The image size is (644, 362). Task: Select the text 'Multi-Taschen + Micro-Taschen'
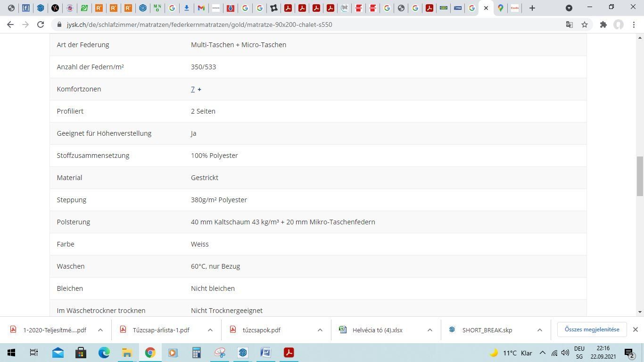click(239, 45)
